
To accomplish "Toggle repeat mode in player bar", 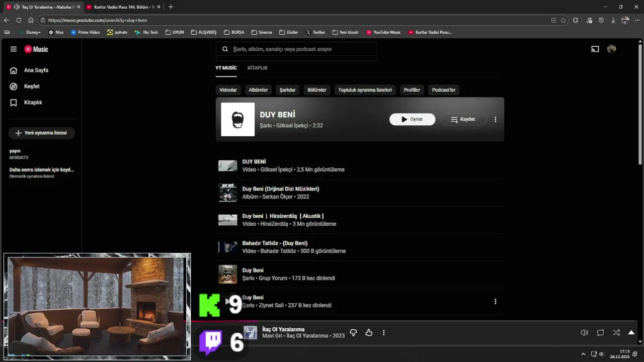I will (x=600, y=333).
